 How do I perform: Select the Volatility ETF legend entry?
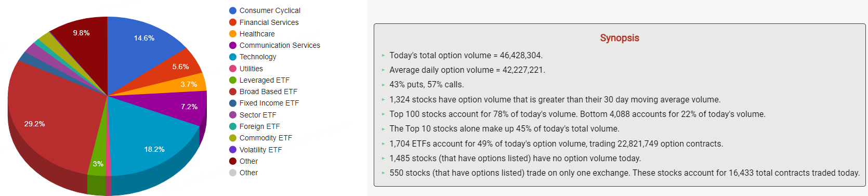(x=256, y=150)
